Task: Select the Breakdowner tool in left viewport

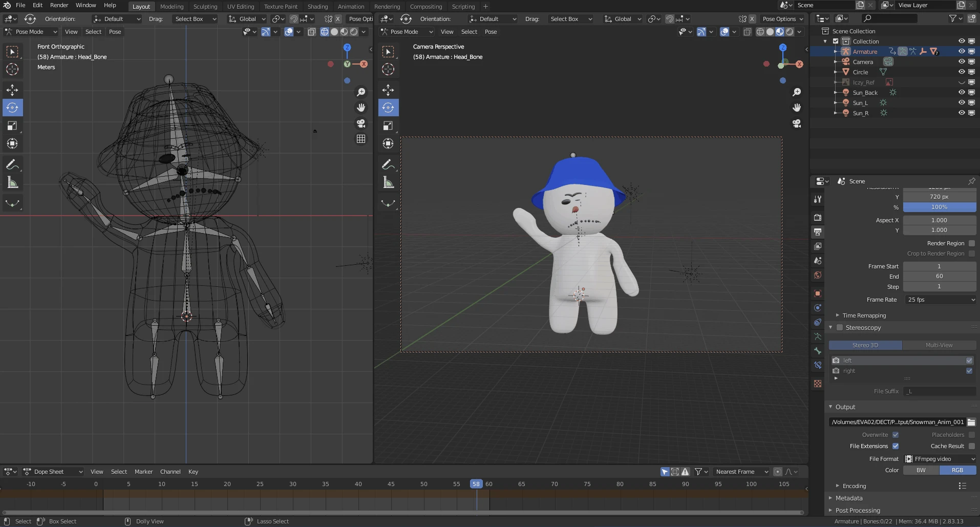Action: 12,203
